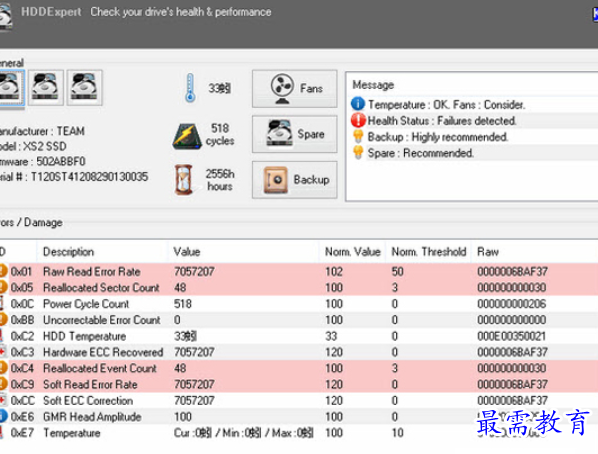The width and height of the screenshot is (598, 454).
Task: Select the Uncorrectable Error Count row
Action: (299, 320)
